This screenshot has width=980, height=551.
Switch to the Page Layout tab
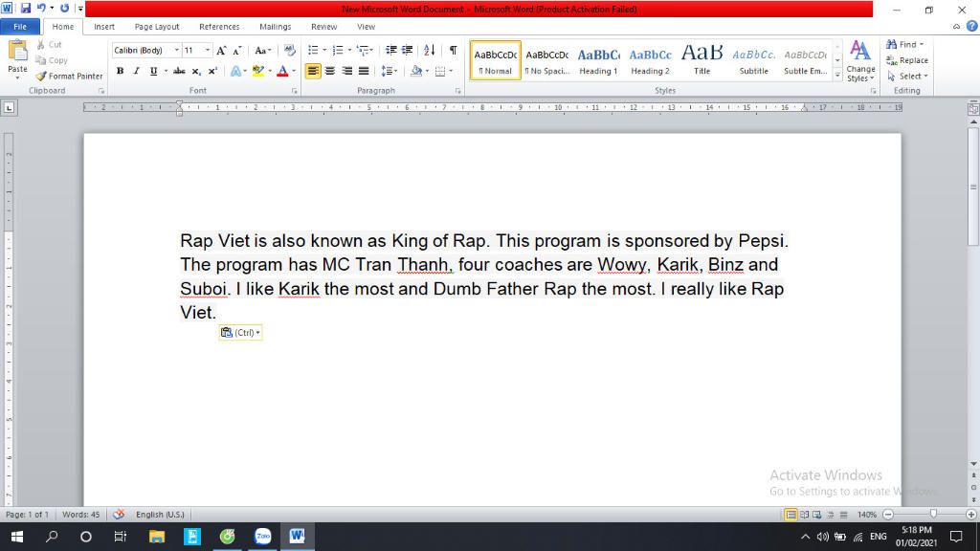(x=157, y=27)
